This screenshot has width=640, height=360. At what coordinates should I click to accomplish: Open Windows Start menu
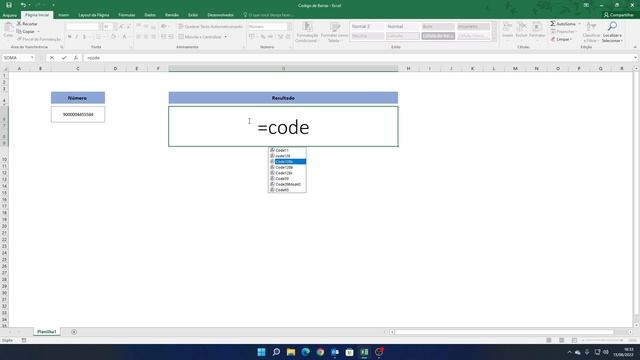(x=262, y=352)
